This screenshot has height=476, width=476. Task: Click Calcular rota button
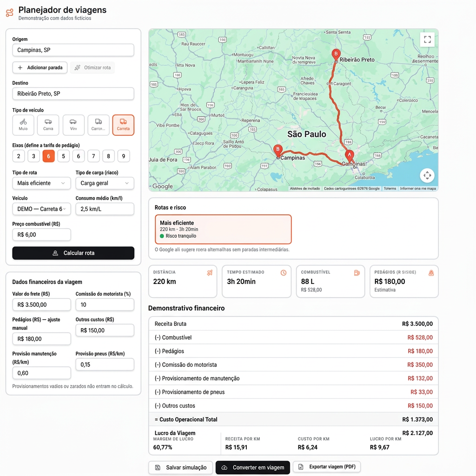tap(73, 253)
